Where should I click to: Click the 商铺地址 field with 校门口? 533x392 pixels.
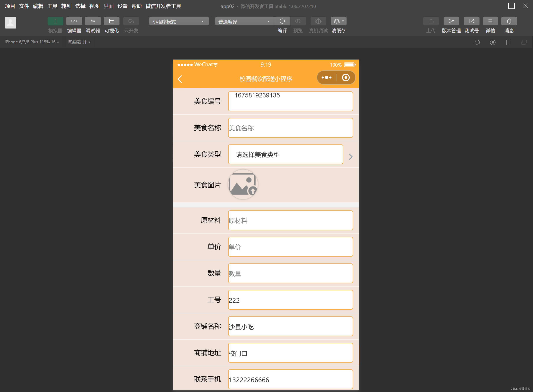pos(291,353)
